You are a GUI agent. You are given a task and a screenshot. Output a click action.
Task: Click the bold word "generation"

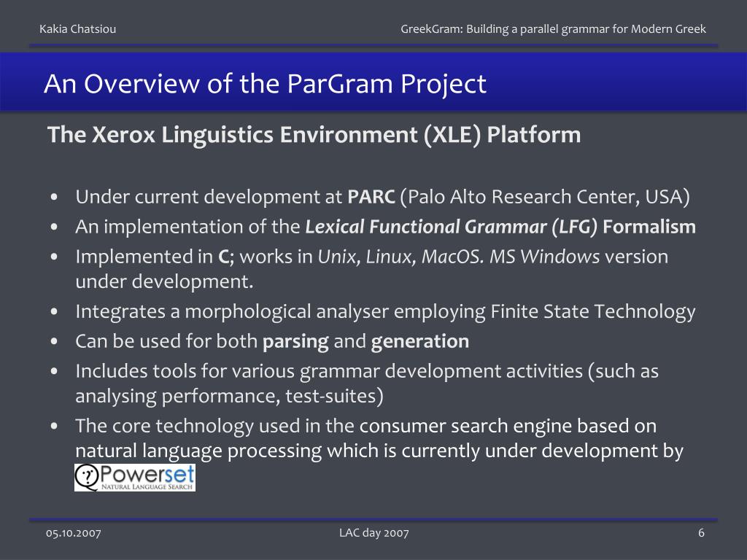(x=420, y=342)
